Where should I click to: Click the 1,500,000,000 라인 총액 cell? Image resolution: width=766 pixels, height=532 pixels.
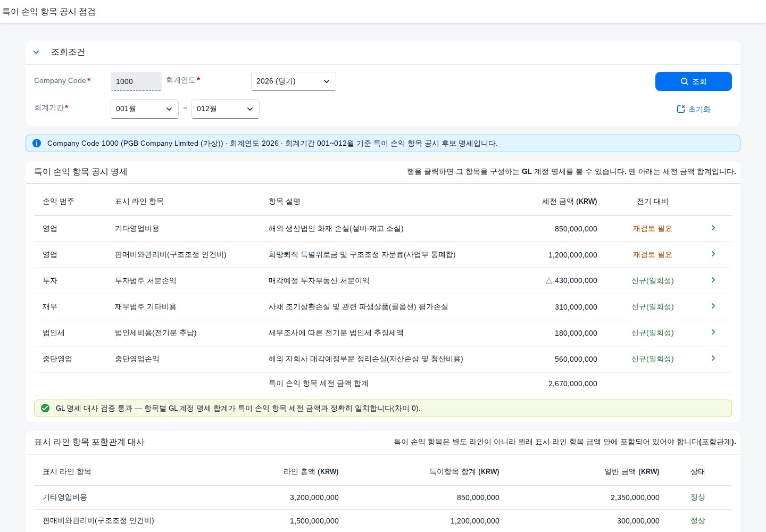(x=314, y=521)
